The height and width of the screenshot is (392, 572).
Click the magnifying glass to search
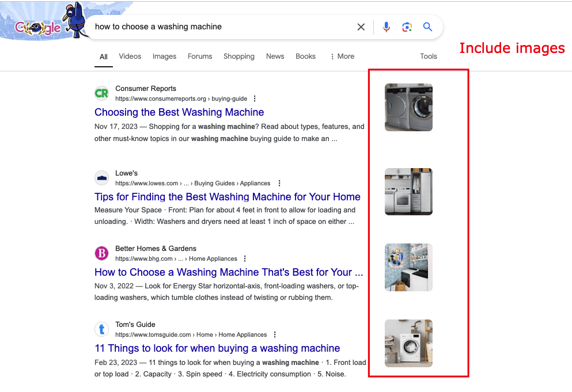[x=427, y=26]
